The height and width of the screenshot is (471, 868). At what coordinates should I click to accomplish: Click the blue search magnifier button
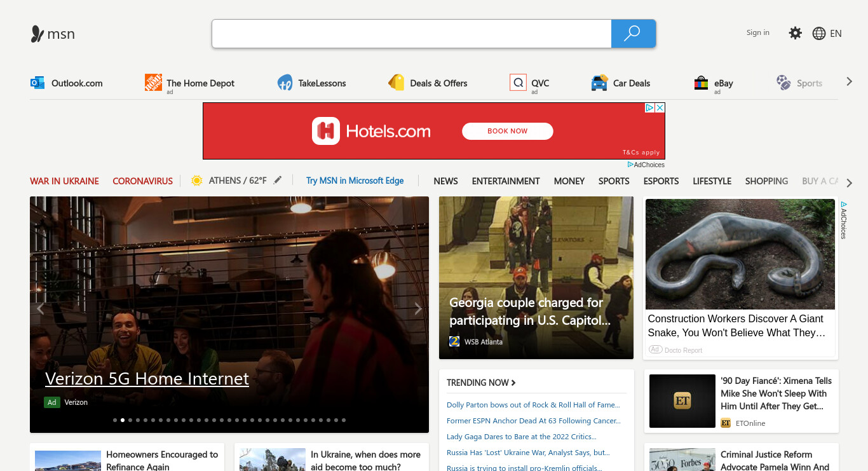(633, 34)
